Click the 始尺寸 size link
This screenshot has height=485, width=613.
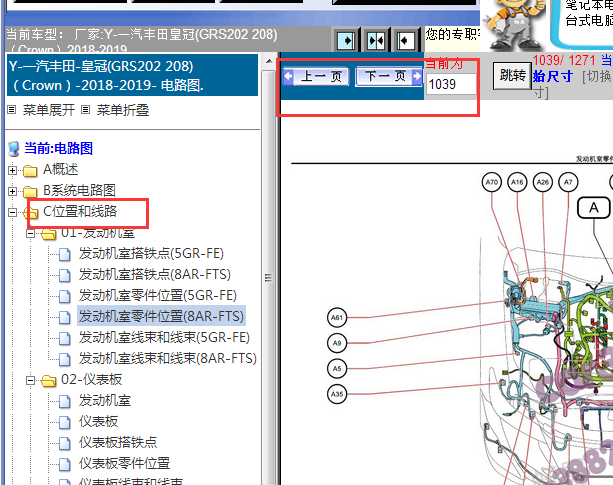point(552,76)
